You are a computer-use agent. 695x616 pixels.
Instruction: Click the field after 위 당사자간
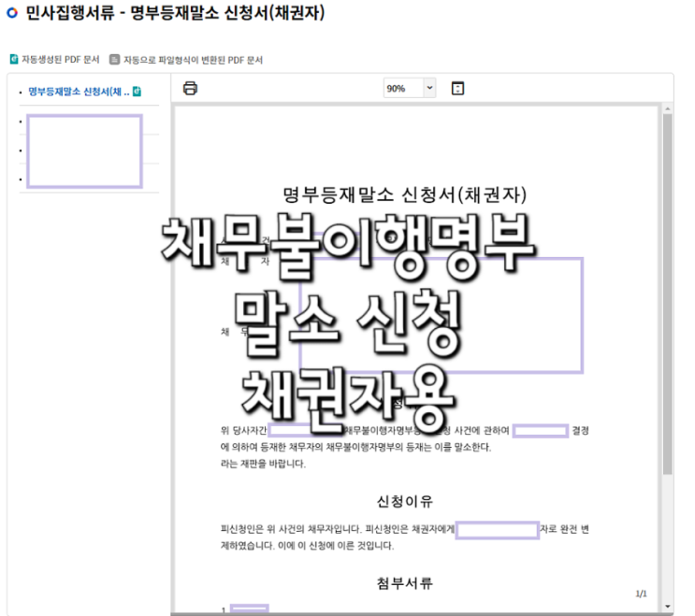coord(306,430)
